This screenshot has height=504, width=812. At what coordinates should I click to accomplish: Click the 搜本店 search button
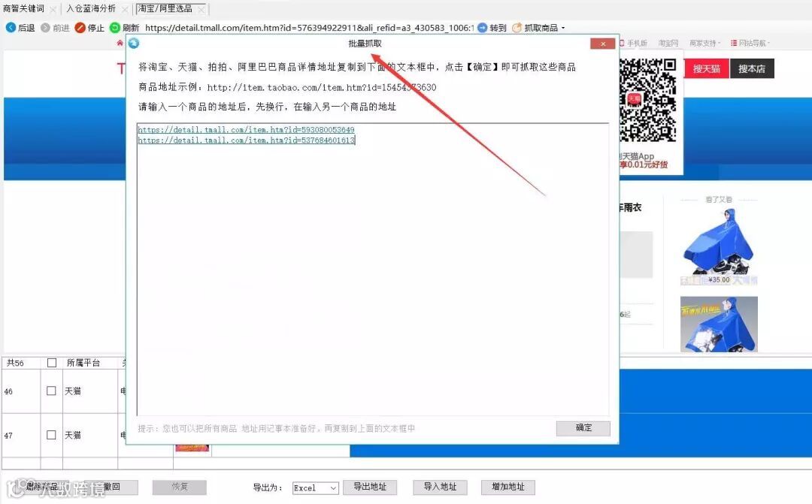[752, 68]
